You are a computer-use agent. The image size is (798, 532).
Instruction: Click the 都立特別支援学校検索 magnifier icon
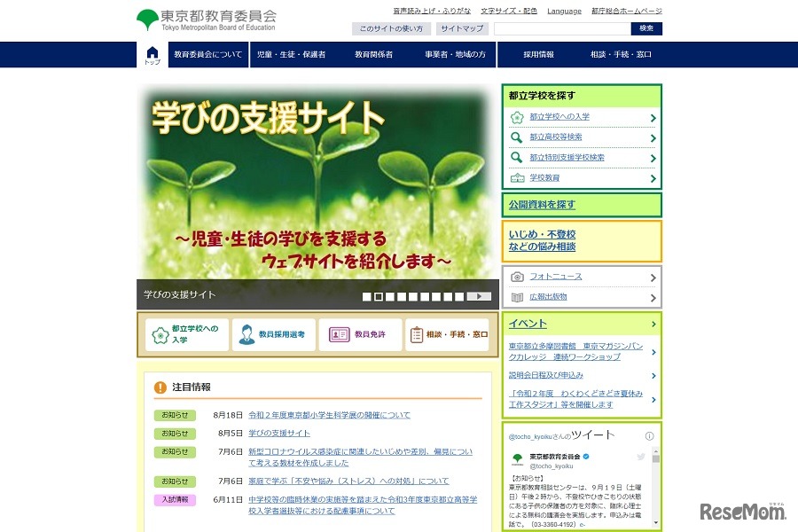pos(516,158)
